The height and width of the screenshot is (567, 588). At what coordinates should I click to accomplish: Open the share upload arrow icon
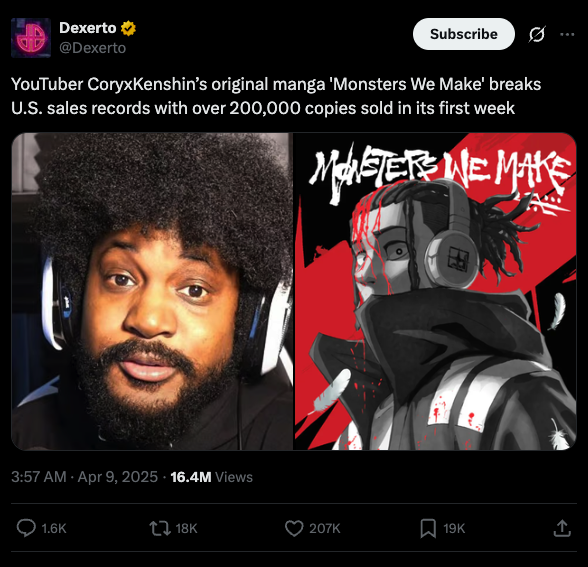(562, 528)
